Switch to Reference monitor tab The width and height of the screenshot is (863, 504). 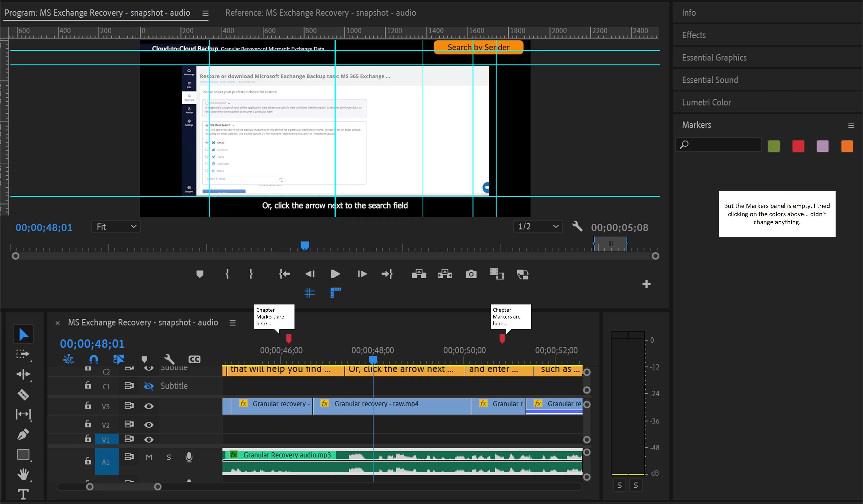[x=321, y=13]
